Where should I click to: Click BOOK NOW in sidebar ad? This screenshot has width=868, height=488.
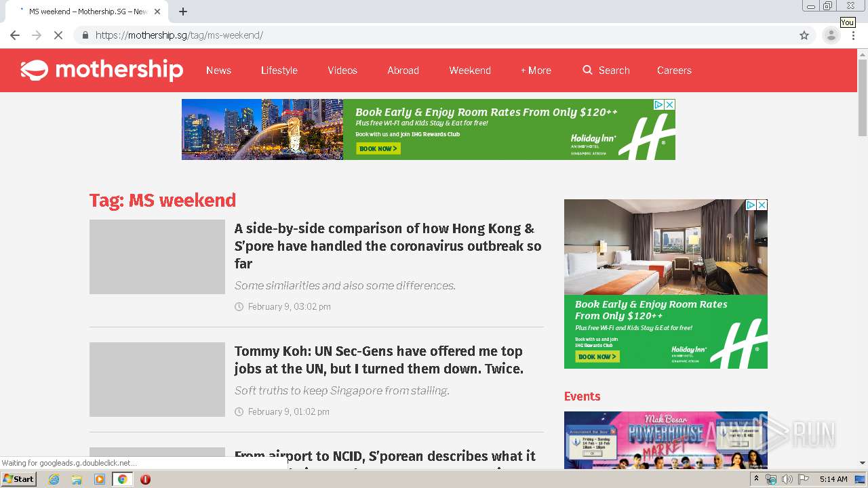(x=597, y=357)
